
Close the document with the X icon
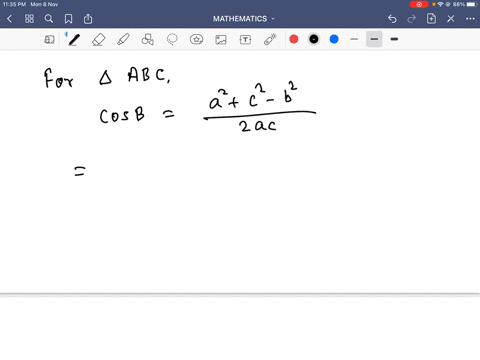pos(451,19)
